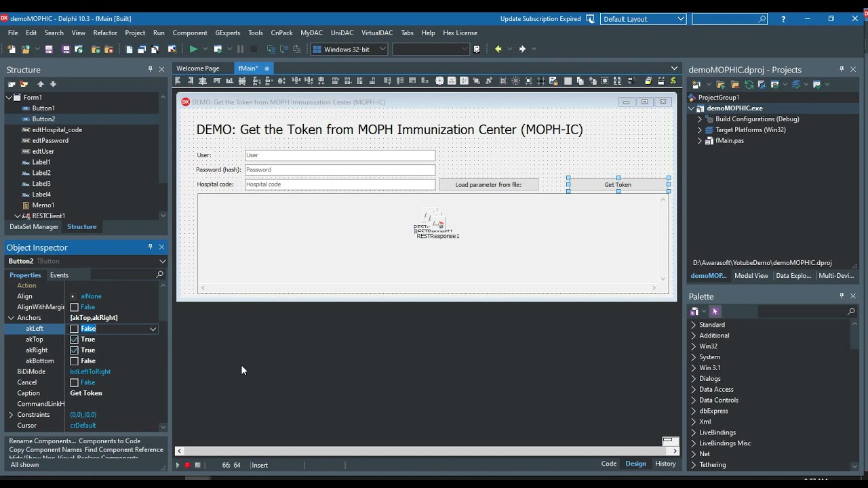Click the navigate Back yellow arrow

coord(498,49)
